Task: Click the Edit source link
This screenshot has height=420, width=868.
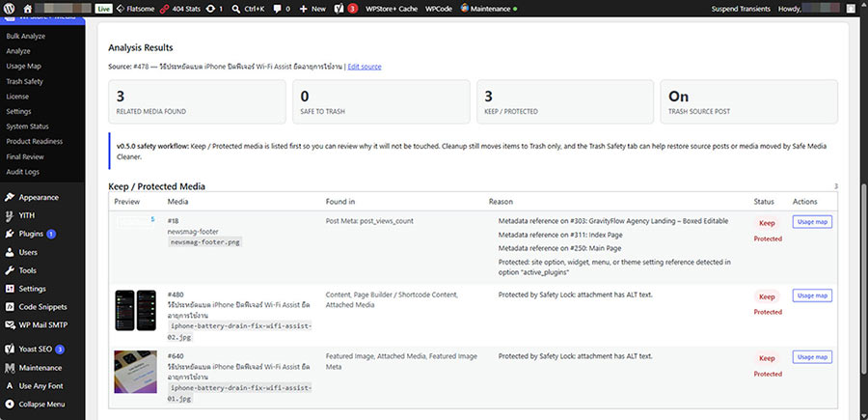Action: tap(365, 67)
